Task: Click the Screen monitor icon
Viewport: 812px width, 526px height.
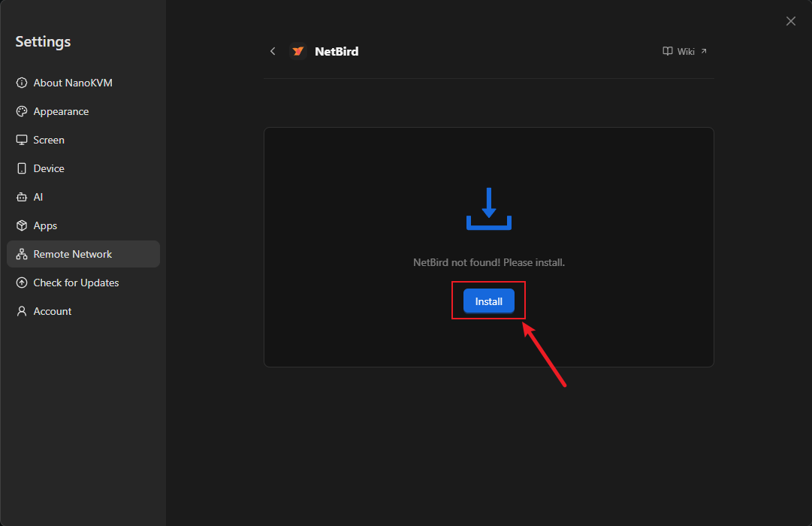Action: tap(22, 140)
